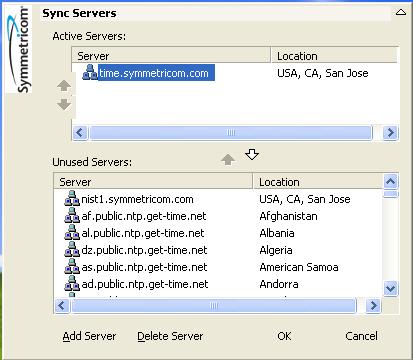
Task: Select as.public.ntp.get-time.net server
Action: pos(144,267)
